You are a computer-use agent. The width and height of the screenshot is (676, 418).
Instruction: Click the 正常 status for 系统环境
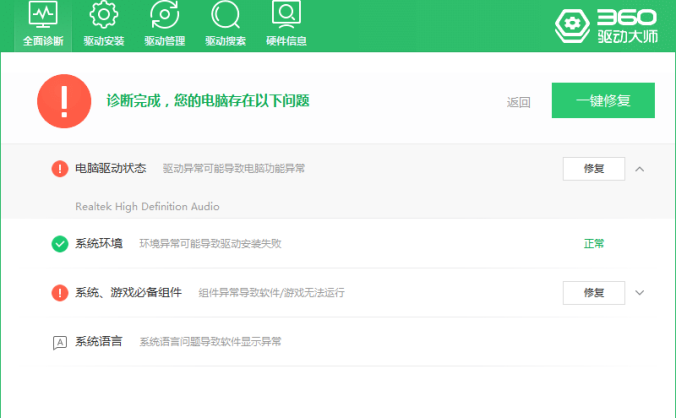[x=594, y=244]
